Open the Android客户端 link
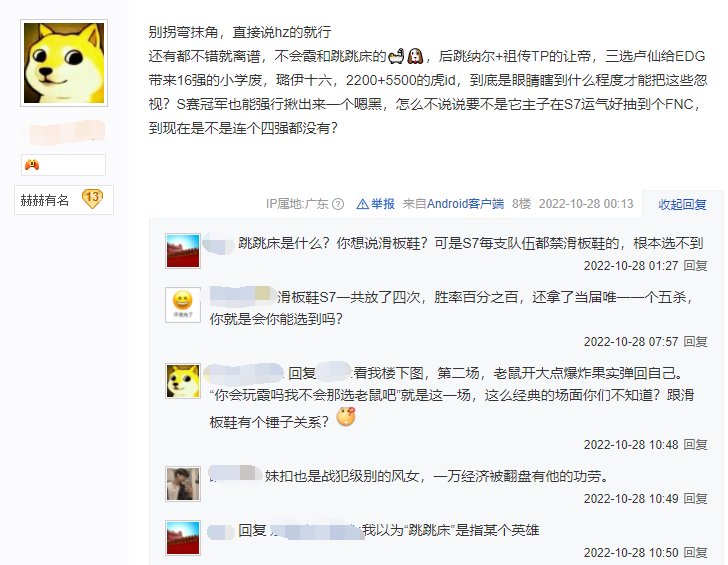728x565 pixels. (465, 204)
